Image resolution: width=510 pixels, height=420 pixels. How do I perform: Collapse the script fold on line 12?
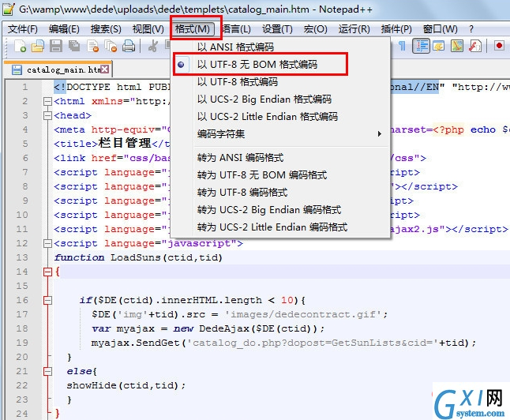tap(47, 243)
